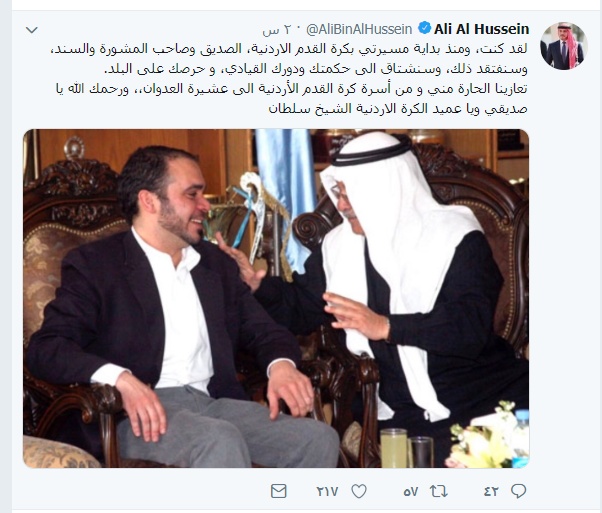
Task: Click the tweet timestamp
Action: 277,30
